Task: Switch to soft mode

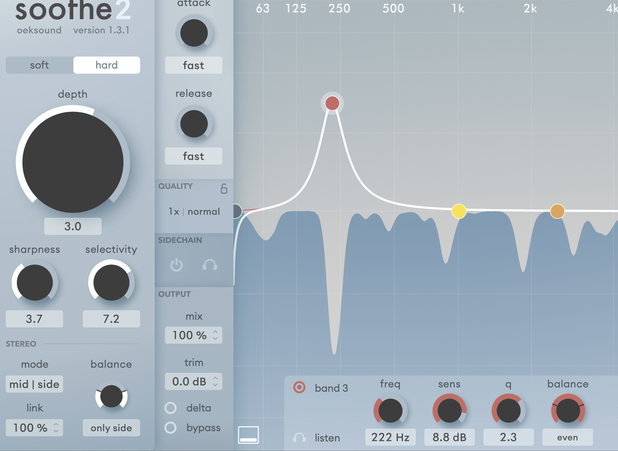Action: point(39,65)
